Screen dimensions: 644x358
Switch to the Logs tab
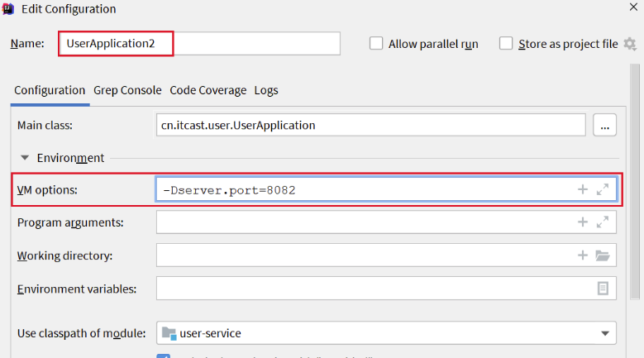click(x=266, y=90)
